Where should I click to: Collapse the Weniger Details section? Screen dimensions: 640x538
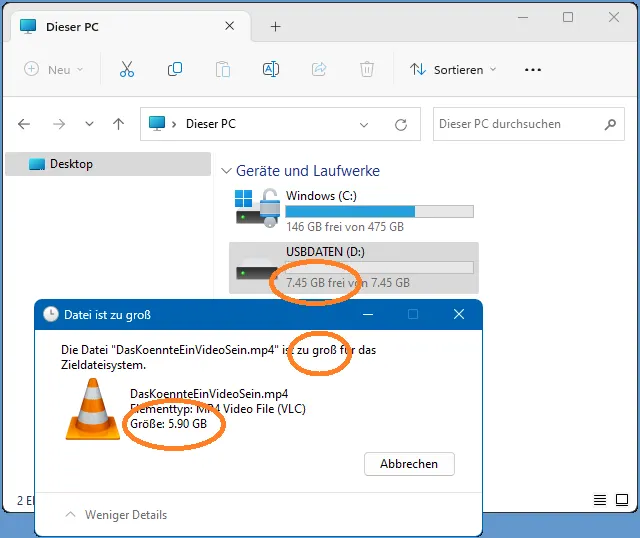pyautogui.click(x=116, y=515)
